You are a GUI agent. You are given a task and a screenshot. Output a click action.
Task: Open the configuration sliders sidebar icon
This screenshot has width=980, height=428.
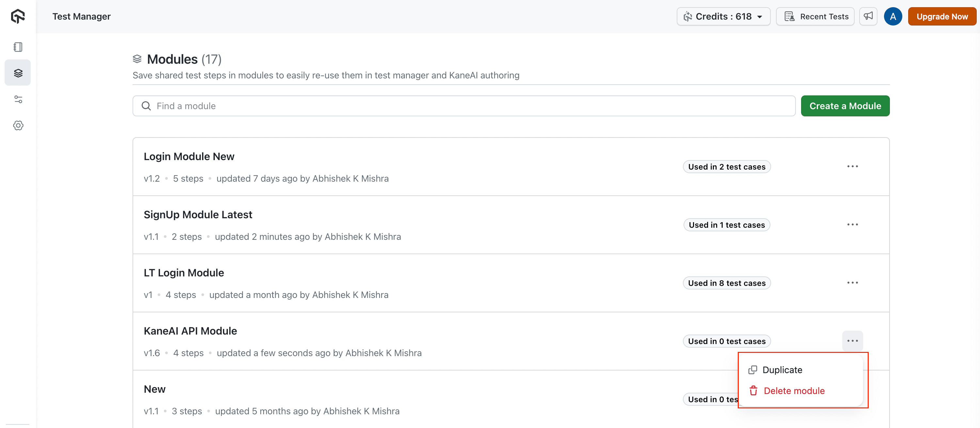click(18, 99)
